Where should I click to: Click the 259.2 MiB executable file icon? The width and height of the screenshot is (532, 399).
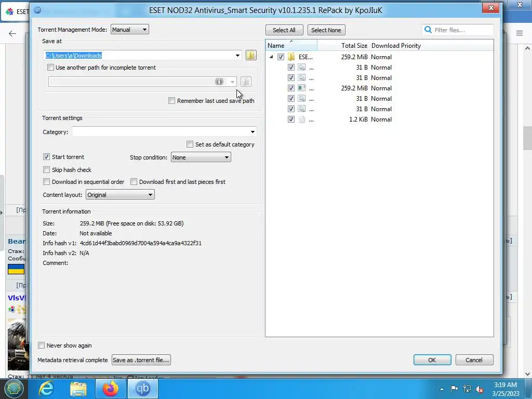[x=301, y=88]
